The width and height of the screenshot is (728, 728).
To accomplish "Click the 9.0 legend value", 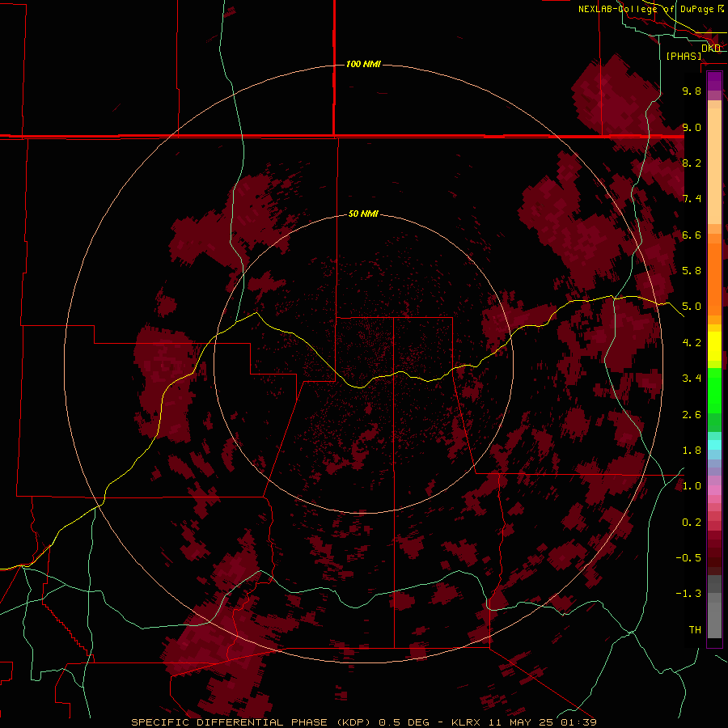I will point(692,127).
